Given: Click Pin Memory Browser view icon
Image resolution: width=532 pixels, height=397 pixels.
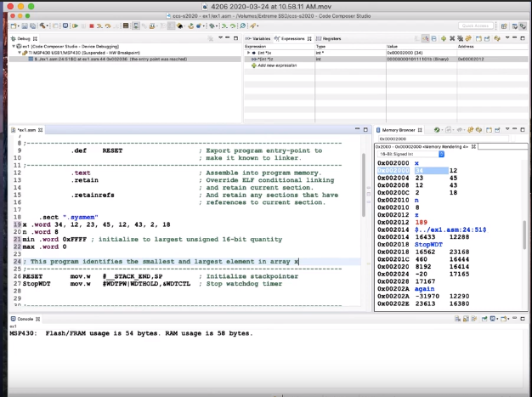Looking at the screenshot, I should click(497, 130).
